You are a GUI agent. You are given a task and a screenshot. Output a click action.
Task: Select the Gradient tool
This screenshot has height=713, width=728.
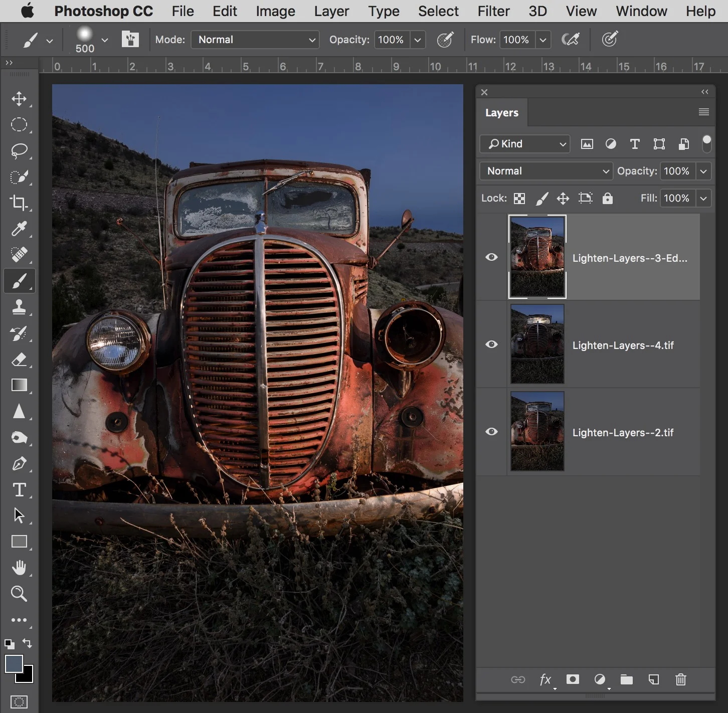click(19, 385)
